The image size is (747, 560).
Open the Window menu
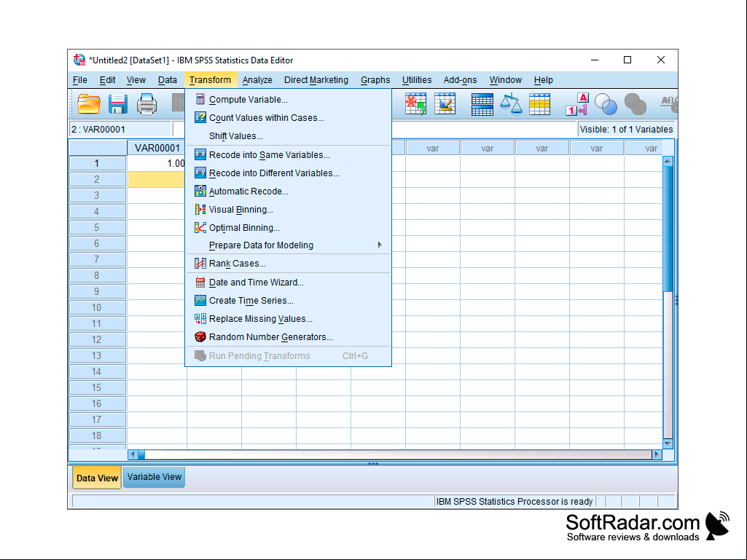coord(506,80)
